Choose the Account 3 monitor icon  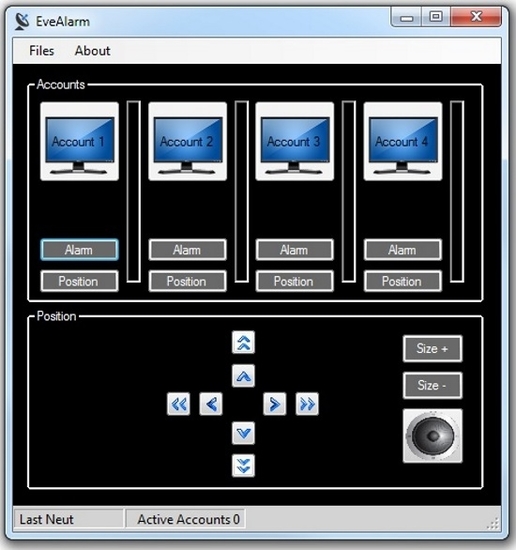pos(295,141)
